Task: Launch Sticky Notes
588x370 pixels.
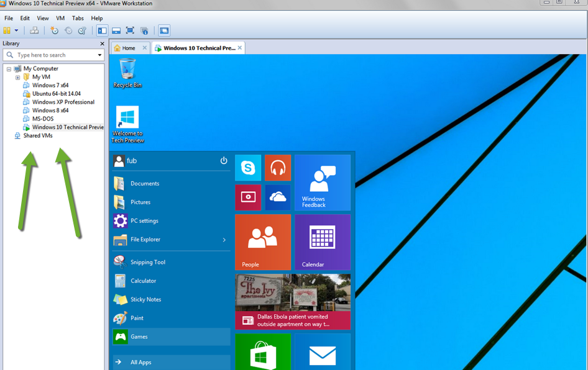Action: (172, 300)
